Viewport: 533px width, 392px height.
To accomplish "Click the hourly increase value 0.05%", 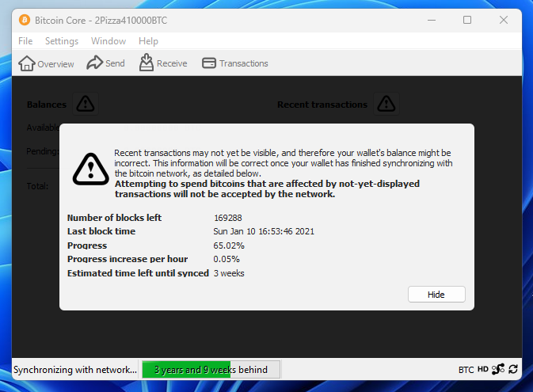I will tap(227, 259).
